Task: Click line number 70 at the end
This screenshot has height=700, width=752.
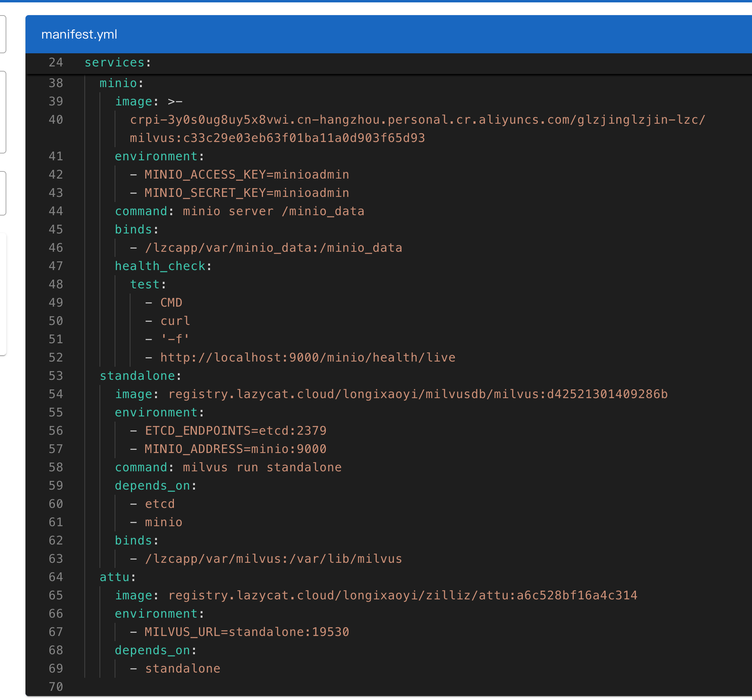Action: click(x=56, y=687)
